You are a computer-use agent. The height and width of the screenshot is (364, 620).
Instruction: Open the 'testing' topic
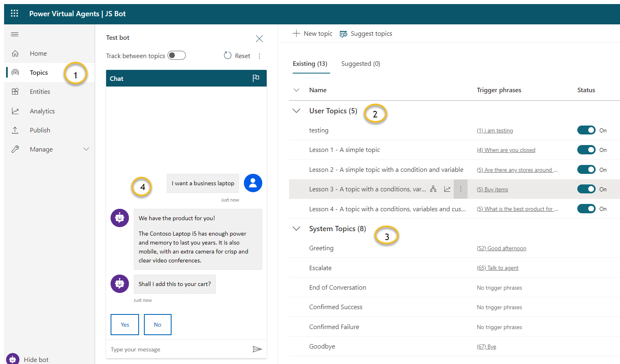(319, 130)
